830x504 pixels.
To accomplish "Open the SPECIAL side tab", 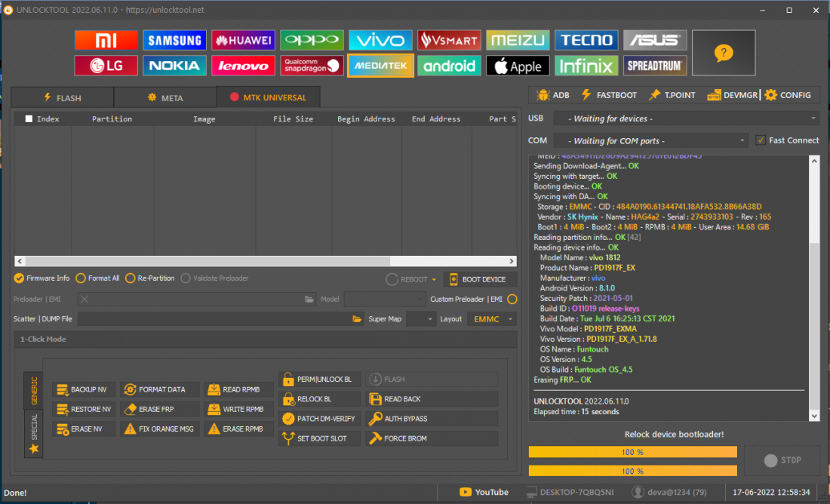I will [x=34, y=434].
